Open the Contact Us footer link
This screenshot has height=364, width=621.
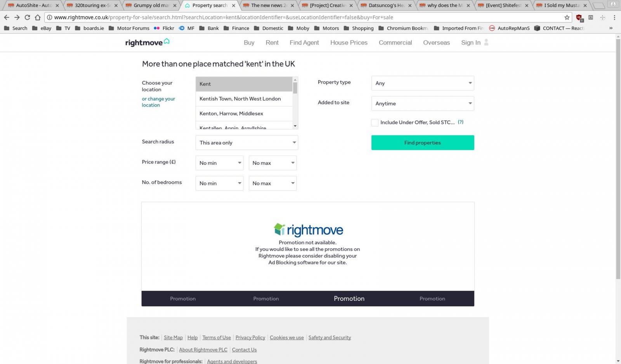[x=244, y=350]
